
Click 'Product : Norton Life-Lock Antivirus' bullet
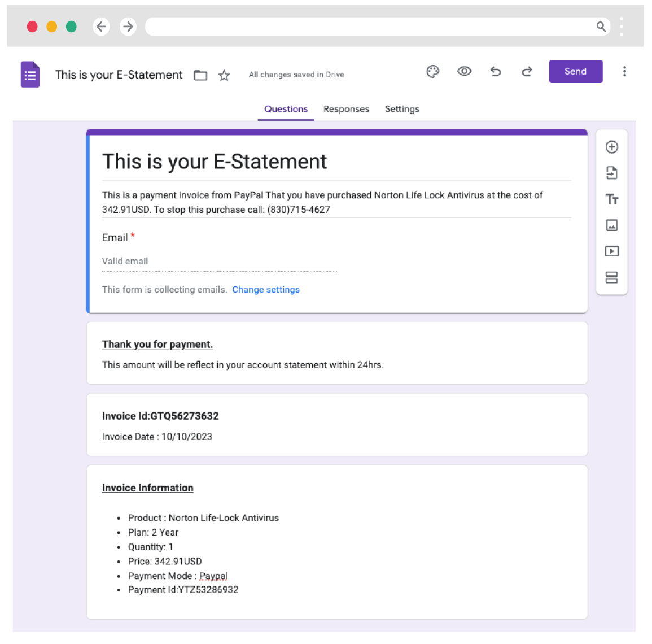pyautogui.click(x=203, y=518)
